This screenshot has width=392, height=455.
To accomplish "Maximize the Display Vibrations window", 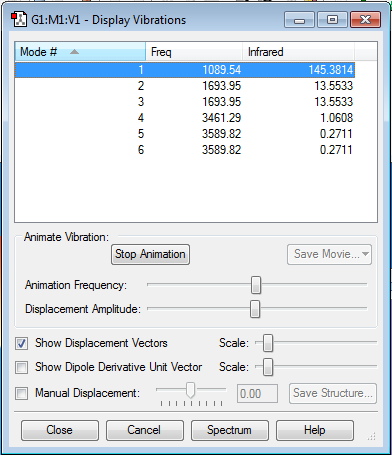I will (x=332, y=20).
